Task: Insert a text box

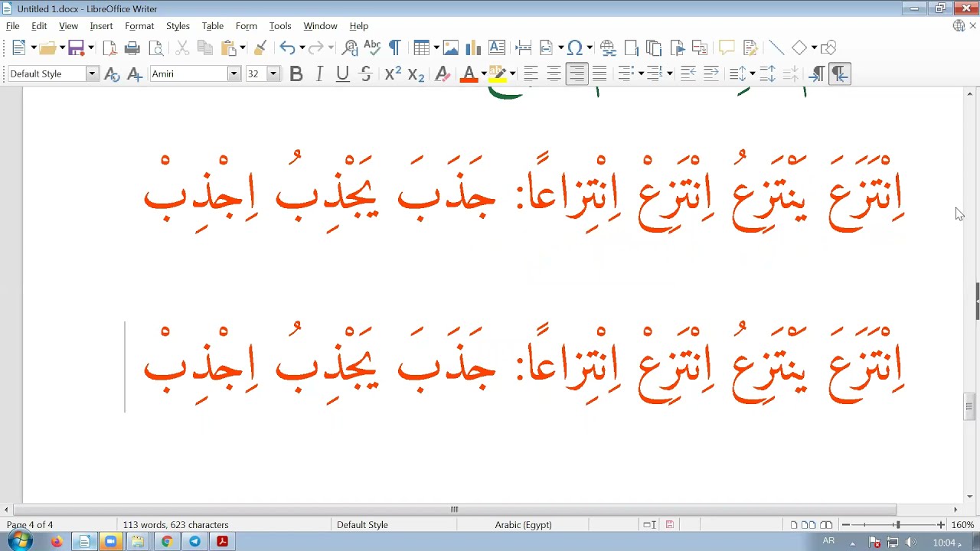Action: tap(496, 48)
